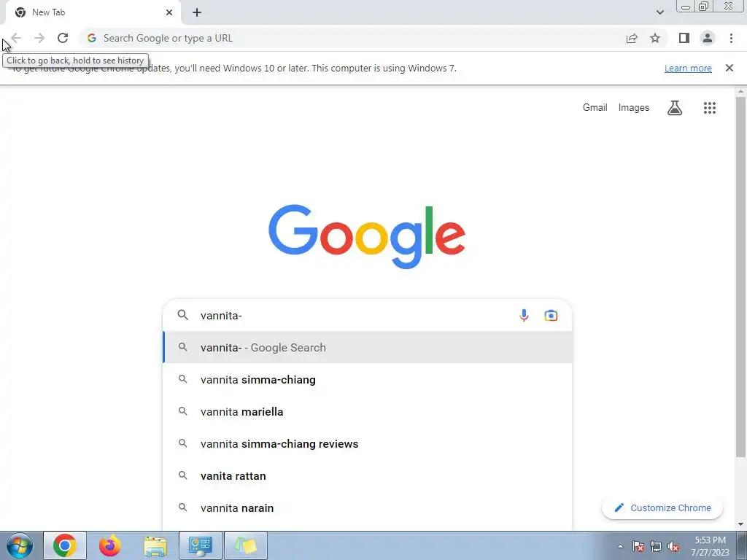Screen dimensions: 747x560
Task: Open the share this page icon
Action: coord(632,38)
